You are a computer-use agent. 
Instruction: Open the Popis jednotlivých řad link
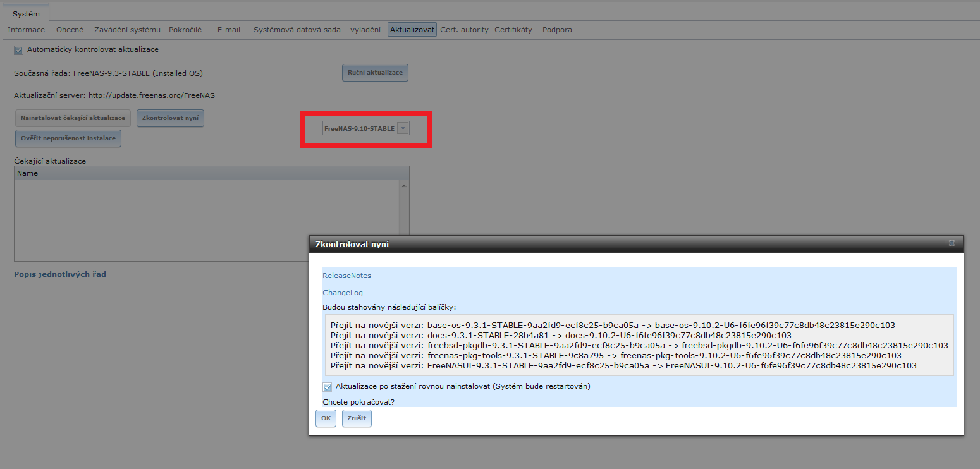coord(60,274)
